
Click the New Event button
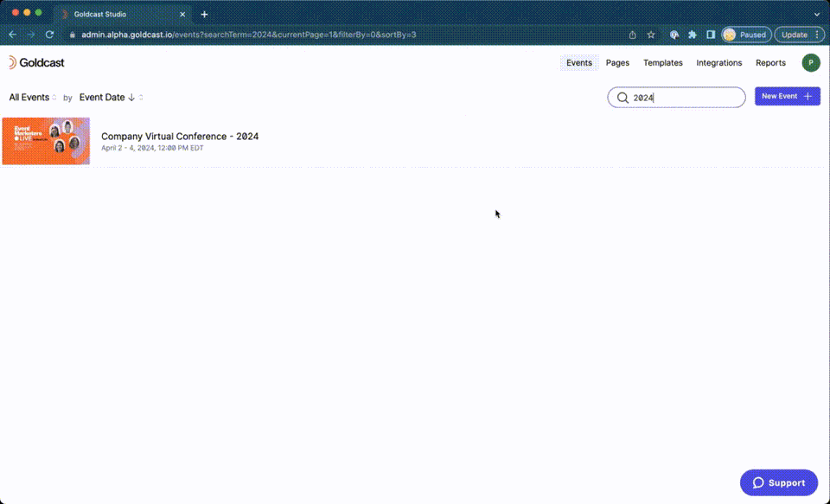787,96
